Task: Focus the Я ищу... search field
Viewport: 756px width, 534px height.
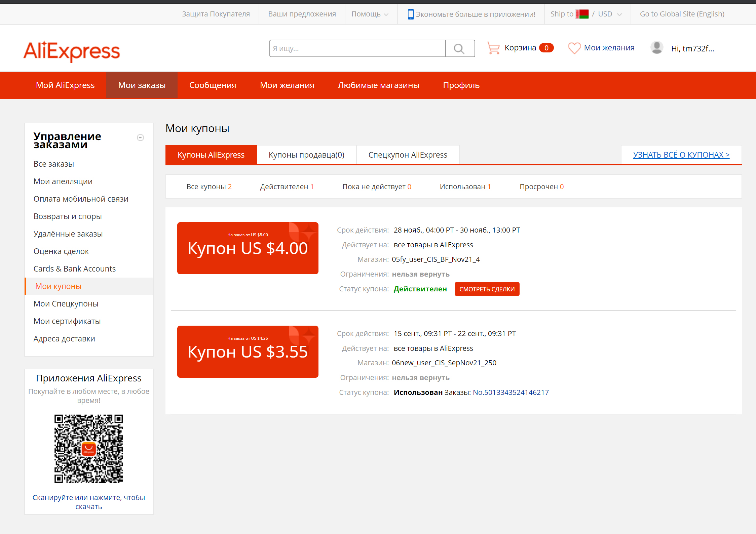Action: pos(357,48)
